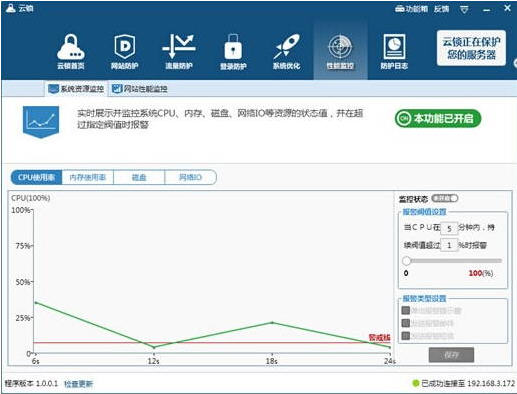Switch to the 内存使用率 tab
The width and height of the screenshot is (517, 394).
[88, 177]
